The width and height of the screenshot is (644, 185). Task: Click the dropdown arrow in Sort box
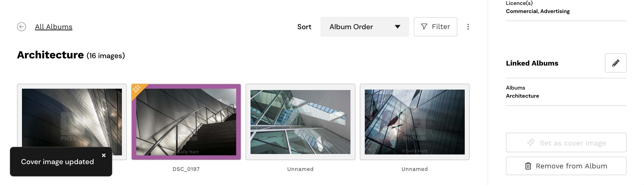click(x=398, y=27)
